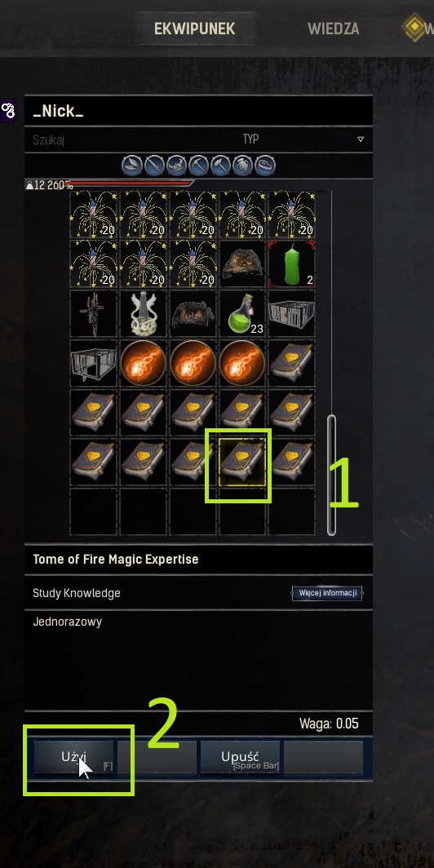The image size is (434, 868).
Task: Select the green potion flask with 23
Action: tap(242, 313)
